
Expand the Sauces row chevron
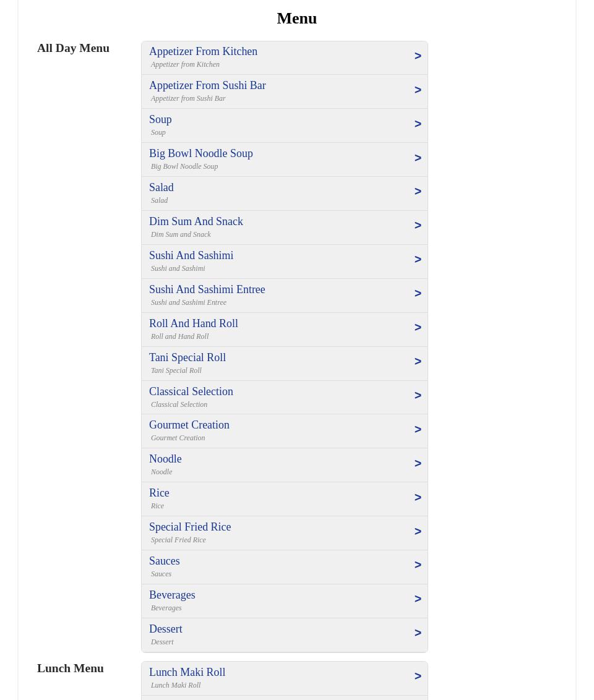[x=418, y=565]
